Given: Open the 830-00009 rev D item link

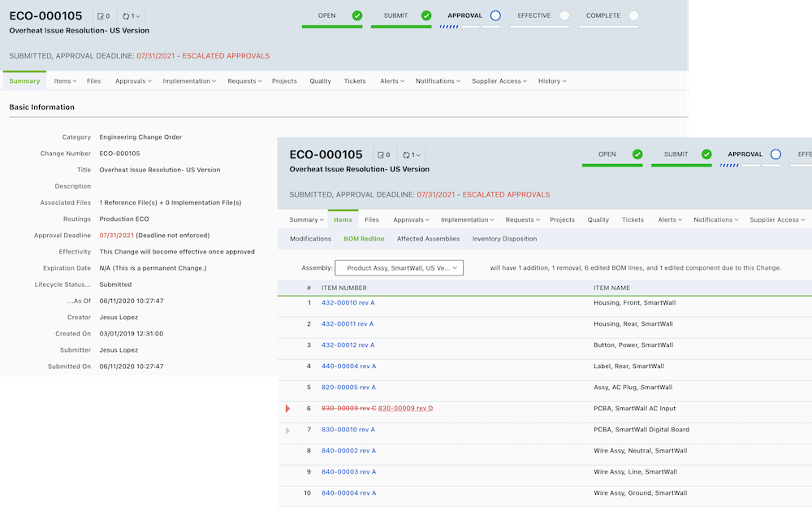Looking at the screenshot, I should pyautogui.click(x=405, y=408).
